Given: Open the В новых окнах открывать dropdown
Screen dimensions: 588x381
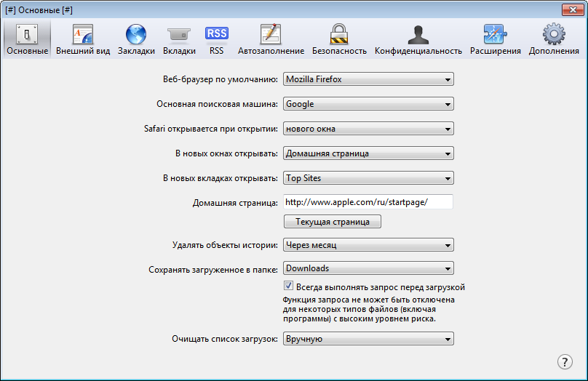Looking at the screenshot, I should 368,153.
